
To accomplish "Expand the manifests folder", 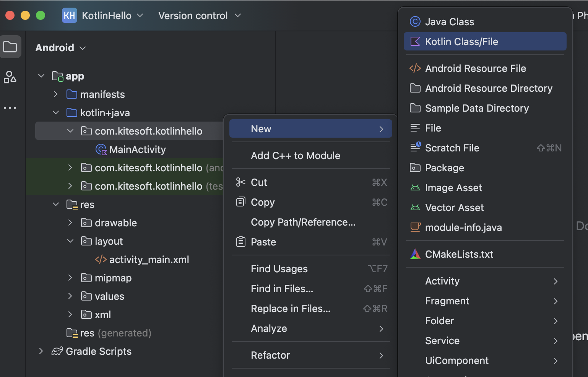I will point(56,94).
